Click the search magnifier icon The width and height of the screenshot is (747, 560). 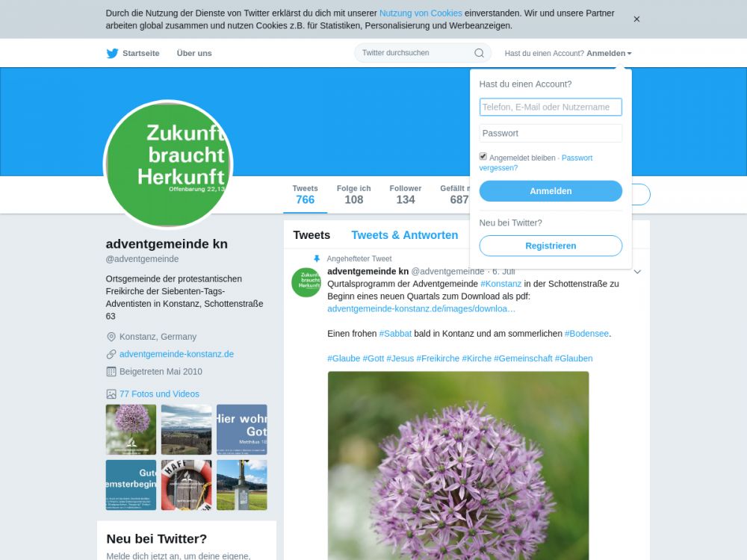(480, 53)
